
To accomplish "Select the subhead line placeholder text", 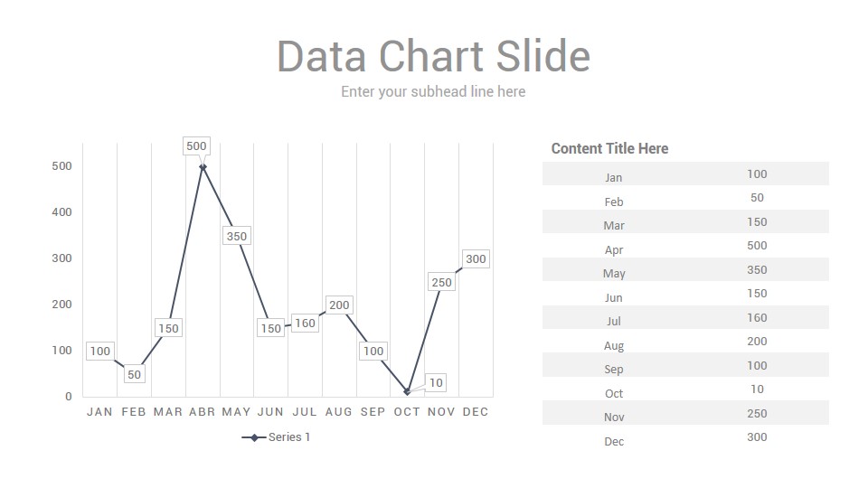I will [433, 91].
